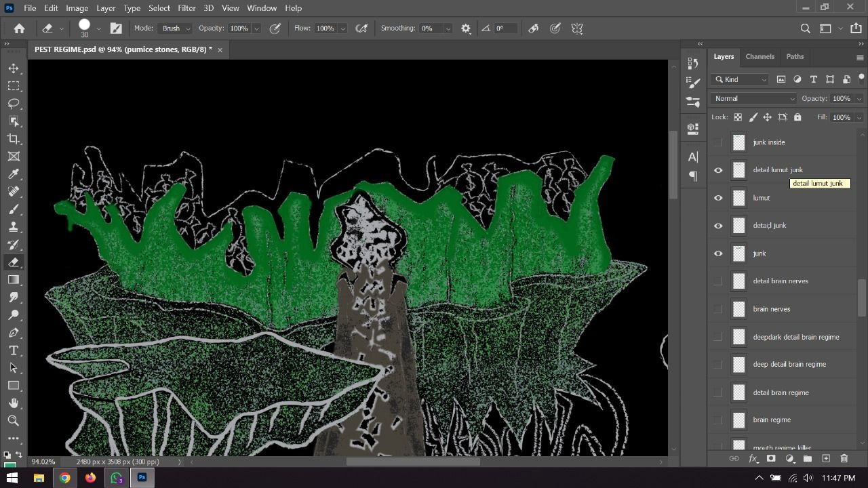Open the Flow percentage dropdown

click(x=342, y=28)
